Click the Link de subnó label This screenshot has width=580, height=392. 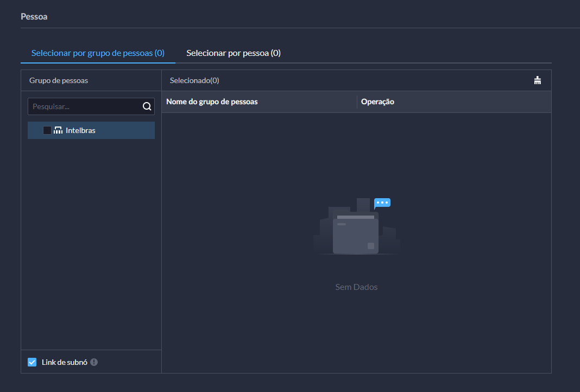(x=65, y=362)
